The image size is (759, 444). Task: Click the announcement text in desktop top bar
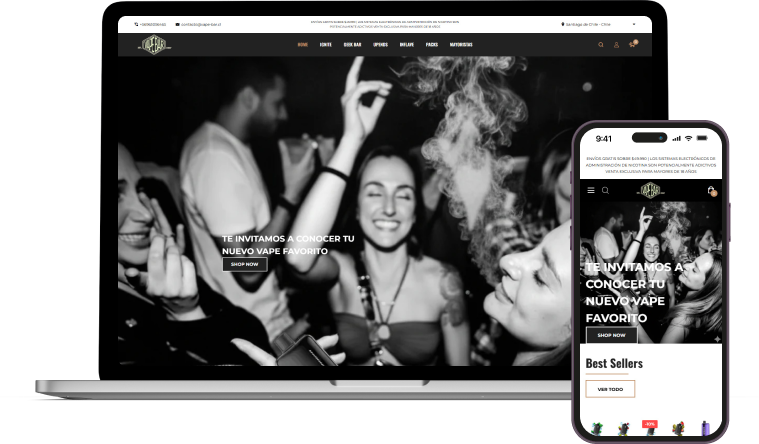click(x=385, y=24)
